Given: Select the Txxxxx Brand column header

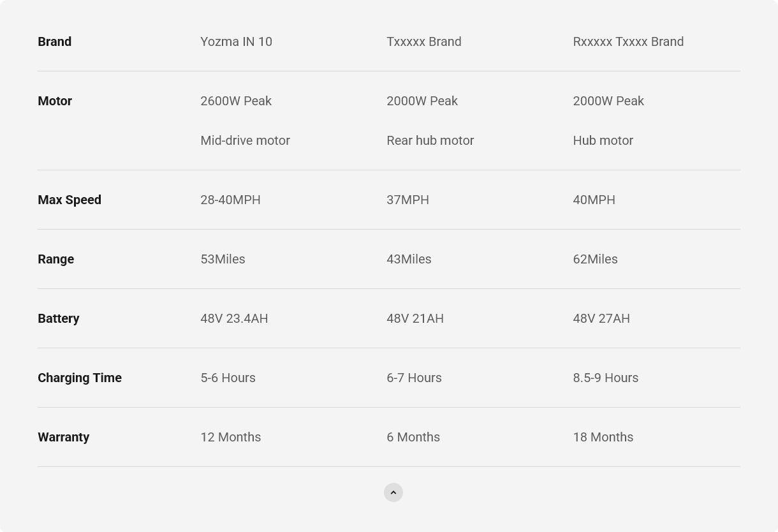Looking at the screenshot, I should pyautogui.click(x=423, y=41).
